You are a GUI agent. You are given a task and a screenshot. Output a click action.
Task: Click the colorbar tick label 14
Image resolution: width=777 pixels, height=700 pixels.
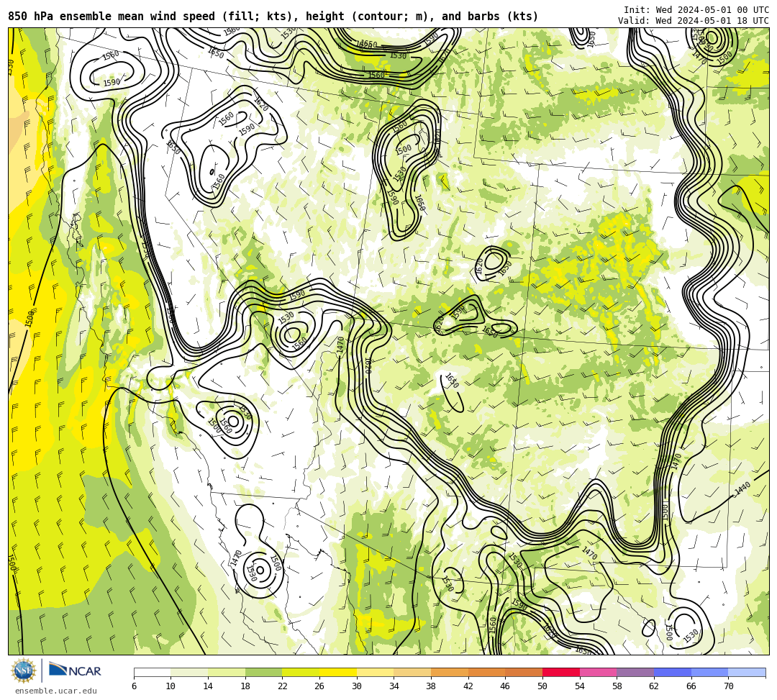pyautogui.click(x=208, y=686)
